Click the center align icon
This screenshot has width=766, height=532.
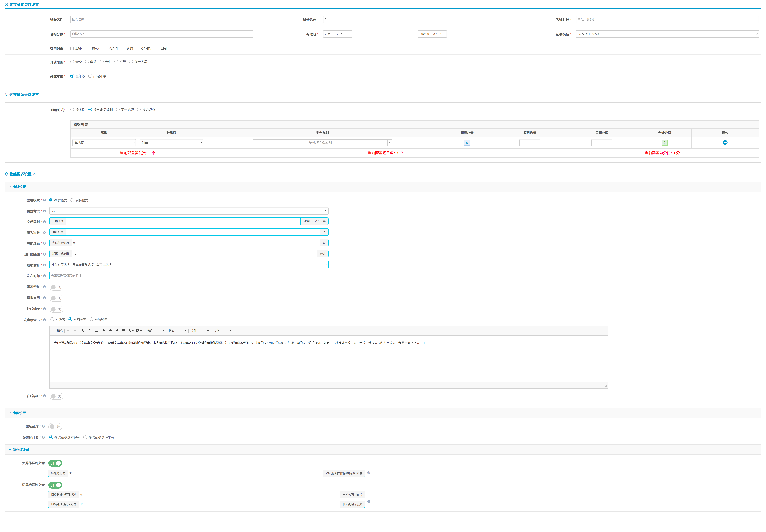click(110, 331)
